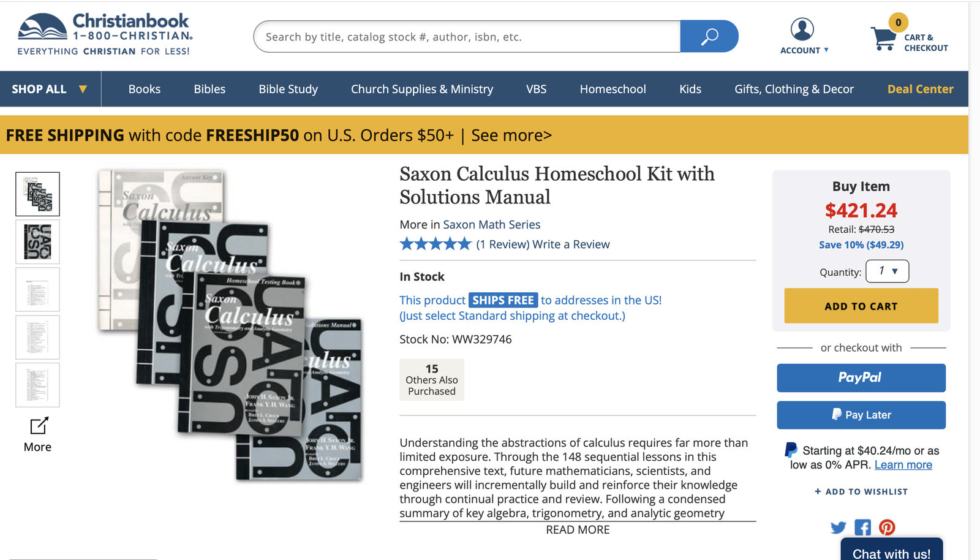This screenshot has height=560, width=980.
Task: Open the Bible Study menu
Action: click(288, 89)
